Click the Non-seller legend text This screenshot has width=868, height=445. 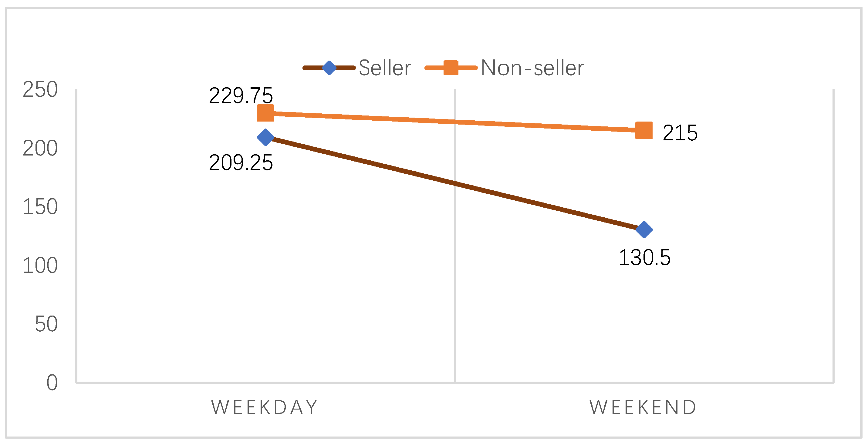pos(532,68)
